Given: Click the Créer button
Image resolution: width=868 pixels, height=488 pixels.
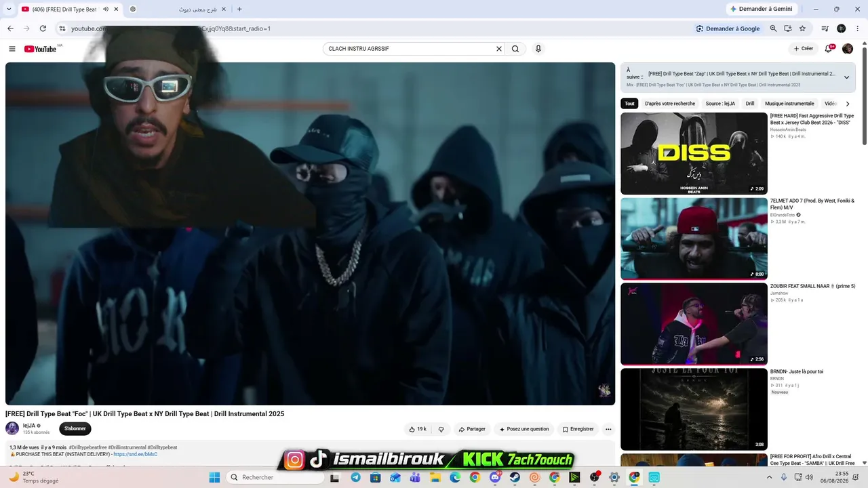Looking at the screenshot, I should point(804,49).
